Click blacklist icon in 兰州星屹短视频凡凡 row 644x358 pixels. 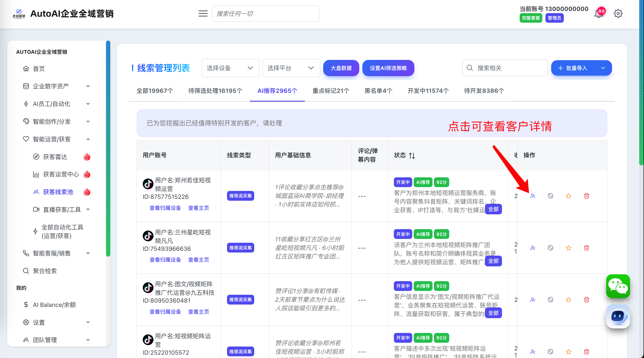click(550, 248)
